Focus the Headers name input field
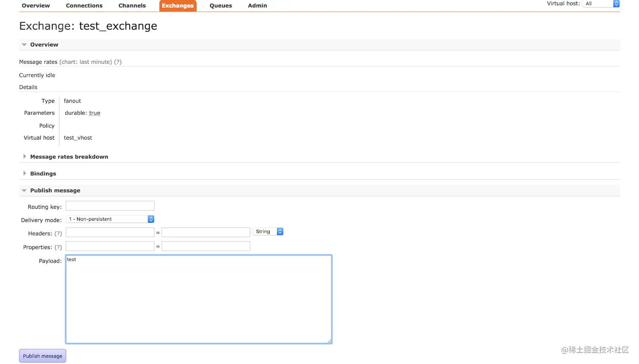This screenshot has height=364, width=639. (x=110, y=232)
